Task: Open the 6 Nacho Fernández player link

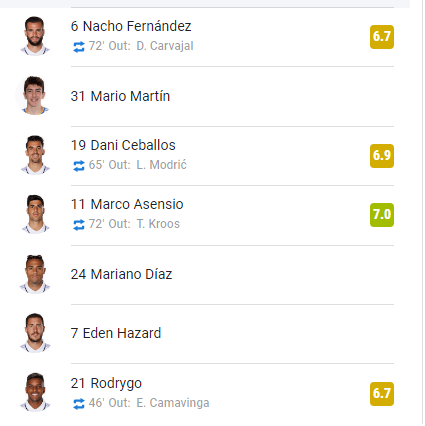Action: (x=131, y=26)
